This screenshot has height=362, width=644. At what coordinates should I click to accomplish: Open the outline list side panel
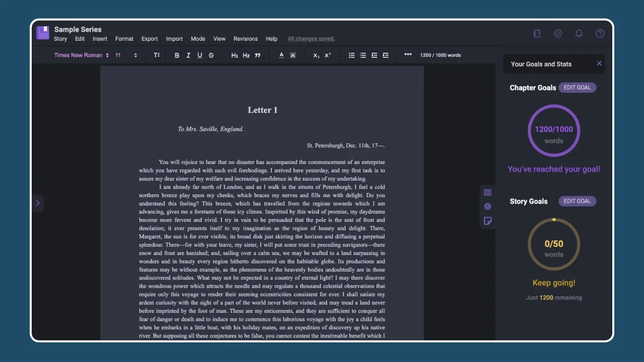tap(487, 192)
